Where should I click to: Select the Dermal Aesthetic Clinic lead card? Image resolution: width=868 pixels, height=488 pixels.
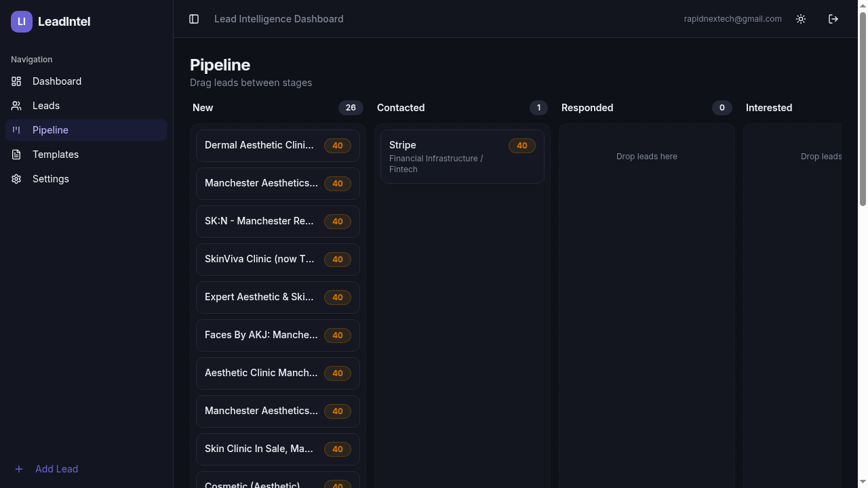[278, 145]
